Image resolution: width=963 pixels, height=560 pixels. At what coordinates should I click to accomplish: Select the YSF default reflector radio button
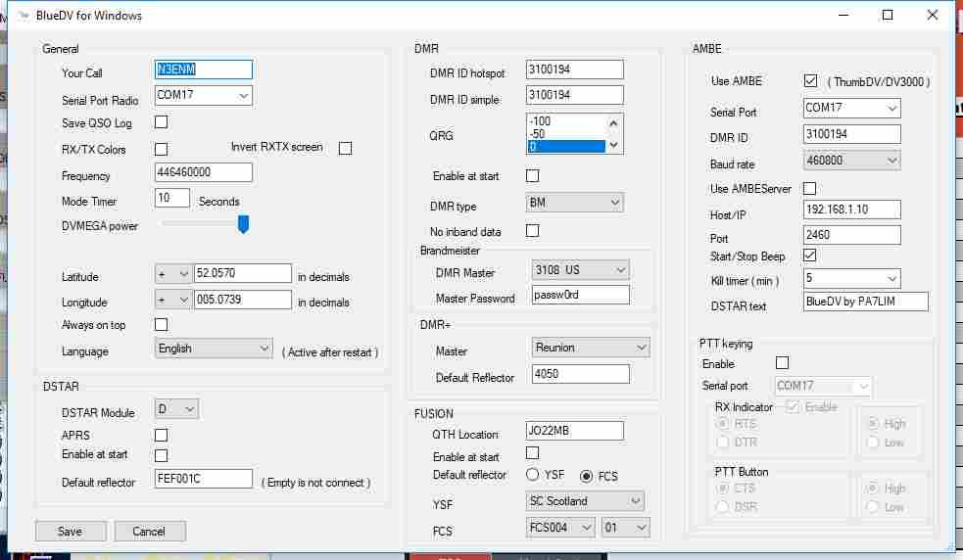coord(533,475)
